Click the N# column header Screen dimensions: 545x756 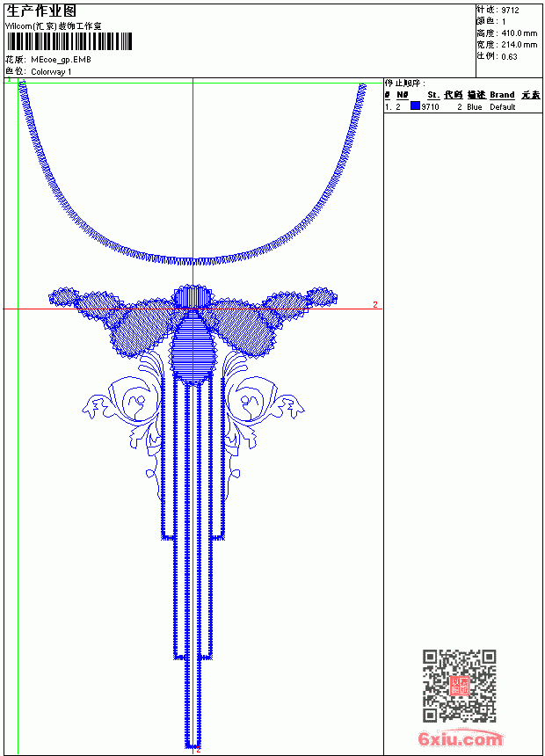[x=403, y=95]
